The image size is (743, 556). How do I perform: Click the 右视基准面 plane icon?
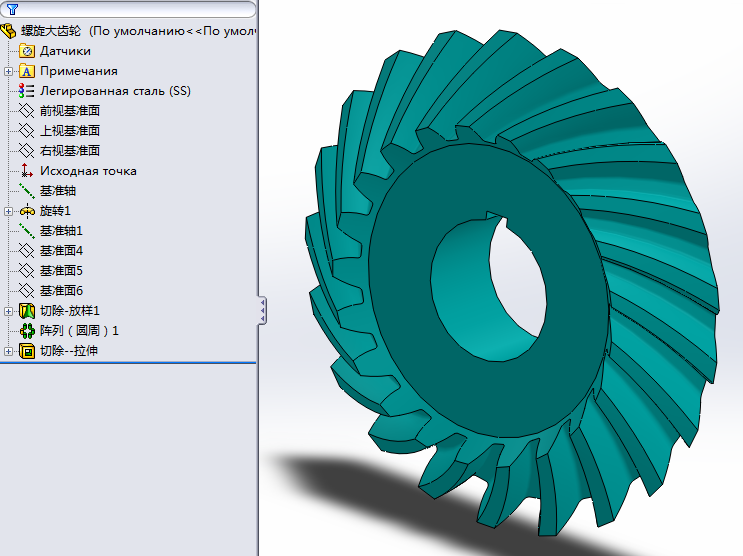[27, 151]
